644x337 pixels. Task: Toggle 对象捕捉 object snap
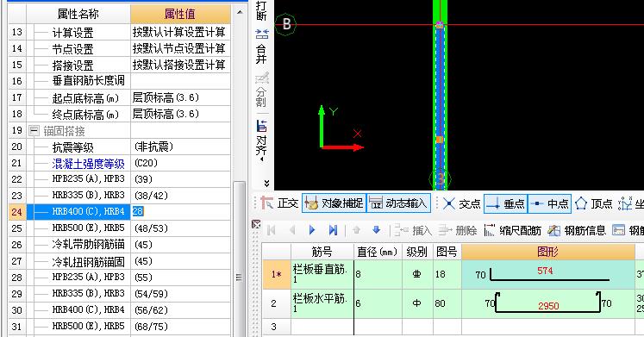pos(334,203)
